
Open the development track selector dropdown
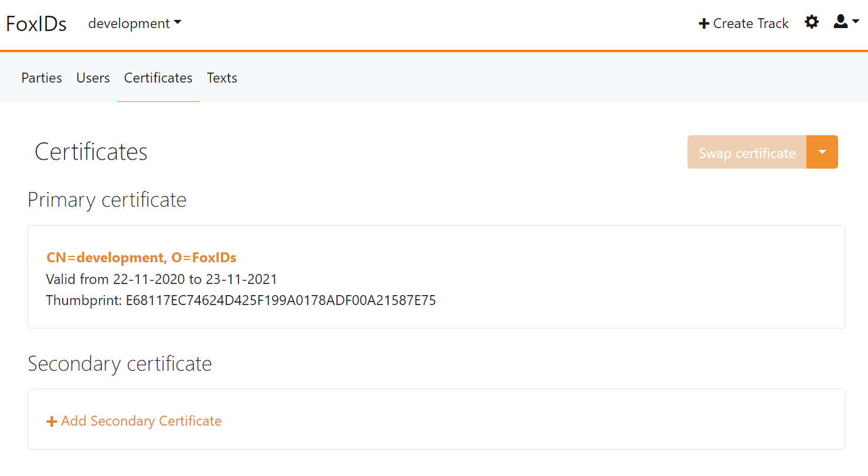pyautogui.click(x=134, y=23)
